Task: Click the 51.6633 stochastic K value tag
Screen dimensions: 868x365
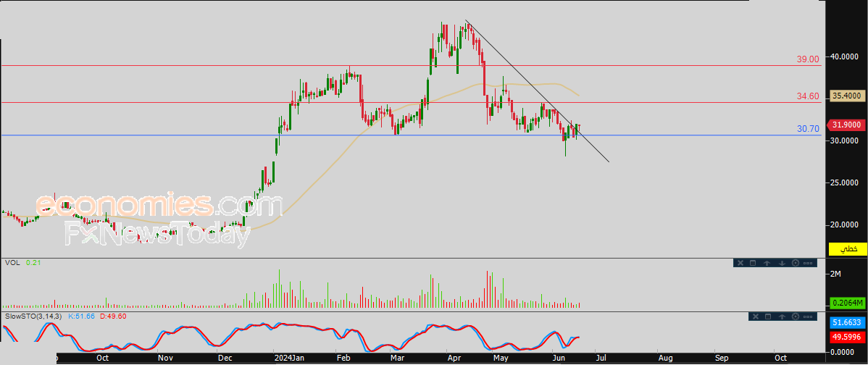Action: [x=848, y=322]
